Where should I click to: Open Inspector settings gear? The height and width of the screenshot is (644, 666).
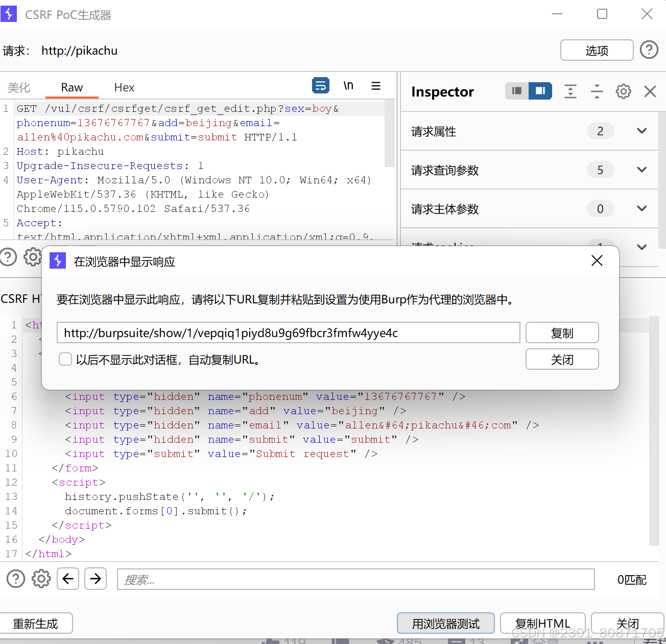point(623,91)
